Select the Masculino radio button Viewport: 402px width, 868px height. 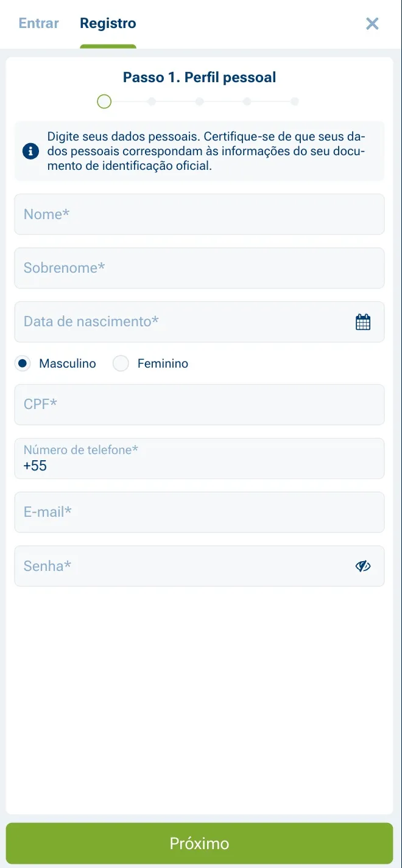point(23,363)
